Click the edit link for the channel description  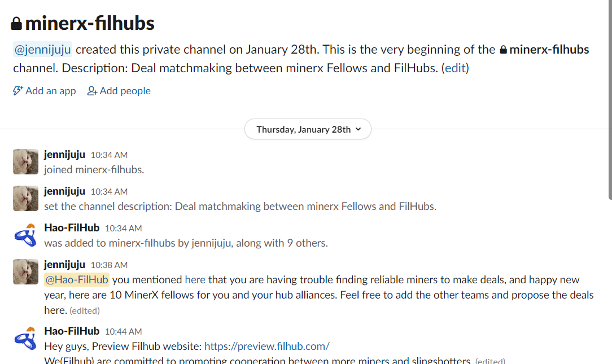[x=455, y=68]
